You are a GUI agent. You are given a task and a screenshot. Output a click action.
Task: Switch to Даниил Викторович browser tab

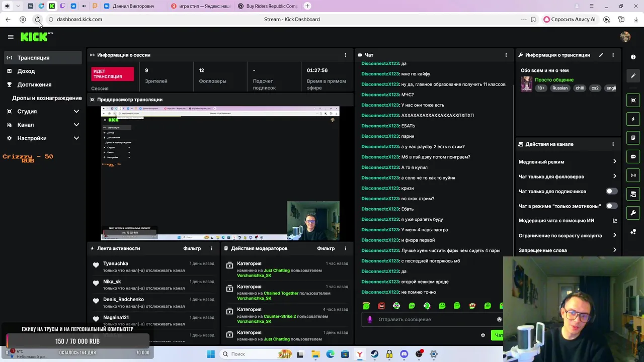[132, 6]
